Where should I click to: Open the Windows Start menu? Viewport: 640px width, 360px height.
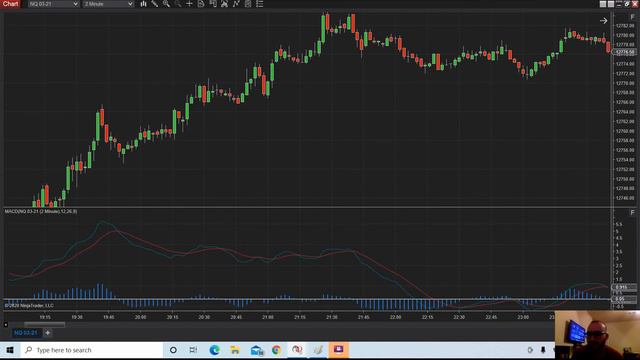(x=10, y=350)
